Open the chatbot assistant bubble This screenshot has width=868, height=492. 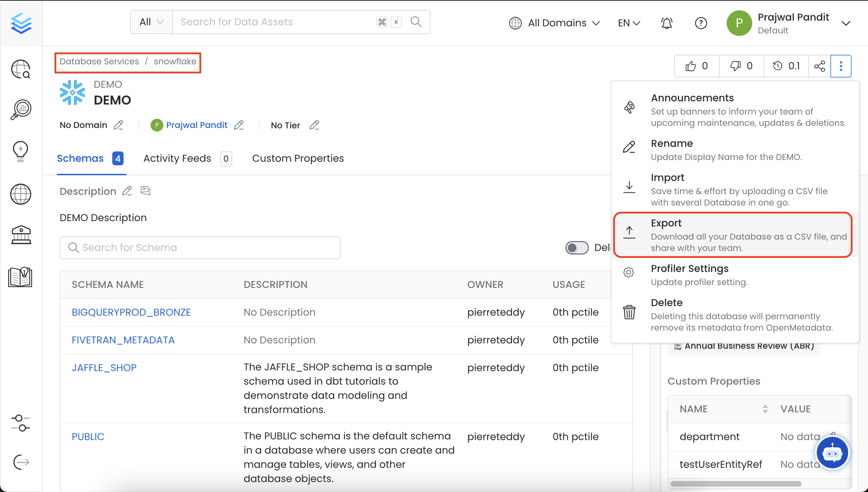(832, 453)
